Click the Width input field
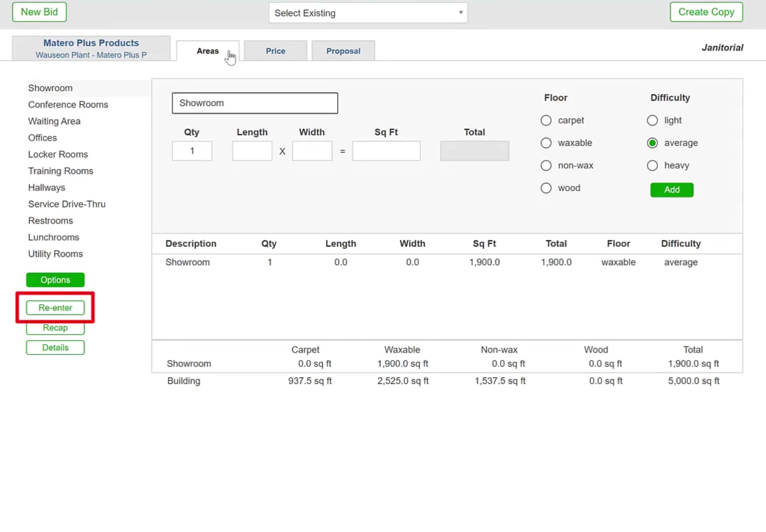The width and height of the screenshot is (766, 532). 312,151
